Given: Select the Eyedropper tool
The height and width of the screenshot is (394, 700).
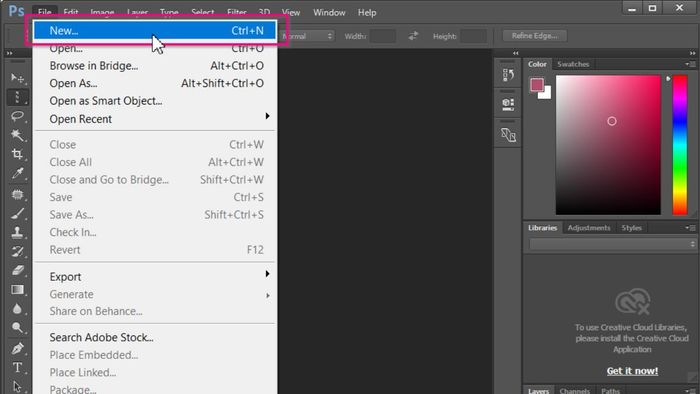Looking at the screenshot, I should [17, 173].
